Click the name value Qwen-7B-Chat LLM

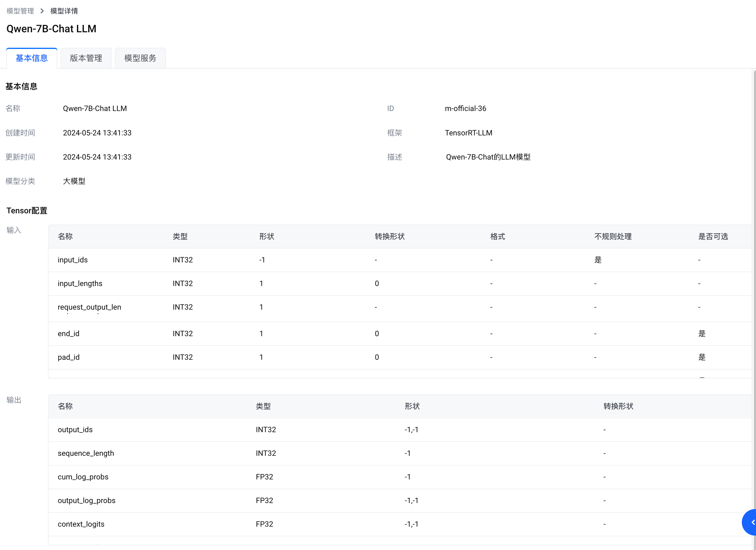pyautogui.click(x=95, y=109)
